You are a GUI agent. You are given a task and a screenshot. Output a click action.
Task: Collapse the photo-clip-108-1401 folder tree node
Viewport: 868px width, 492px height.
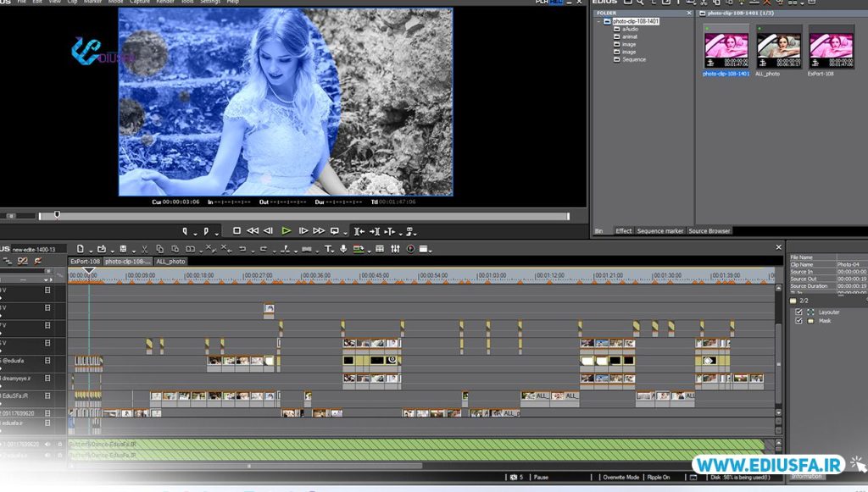[599, 21]
